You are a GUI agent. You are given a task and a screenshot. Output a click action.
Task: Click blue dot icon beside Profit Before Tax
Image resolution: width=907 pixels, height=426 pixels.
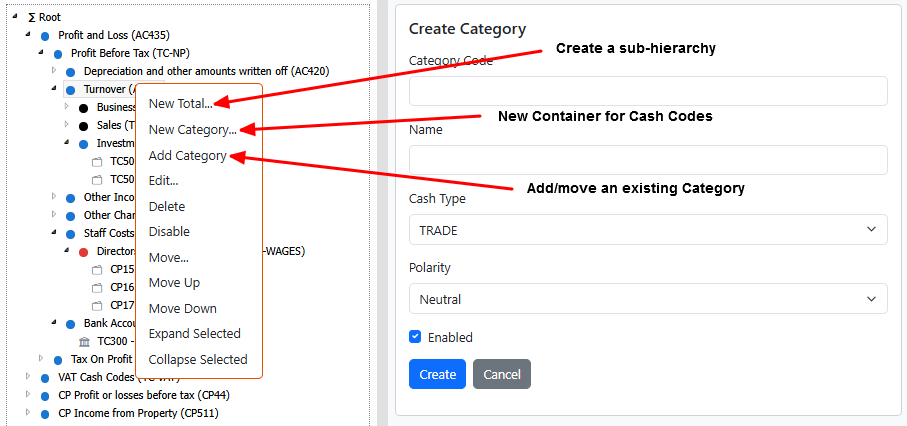(x=58, y=54)
